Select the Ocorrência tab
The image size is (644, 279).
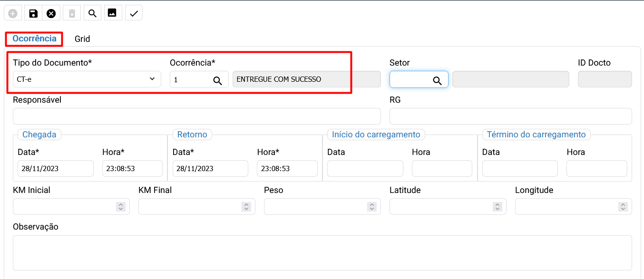pyautogui.click(x=35, y=38)
